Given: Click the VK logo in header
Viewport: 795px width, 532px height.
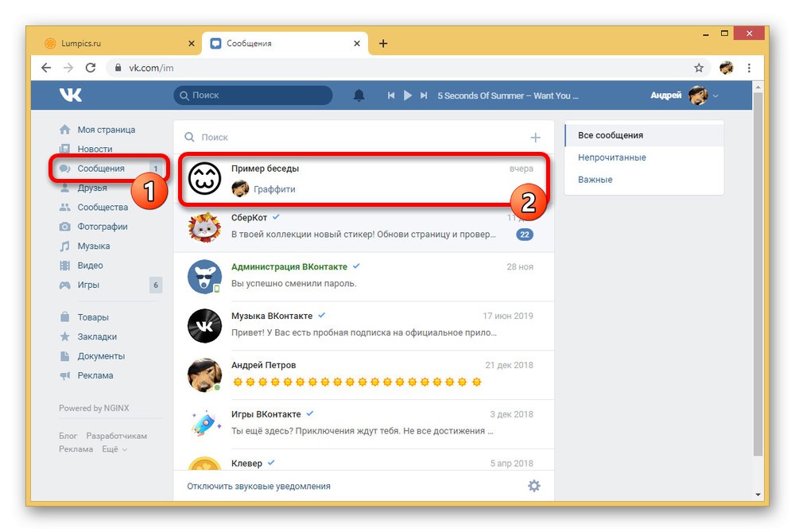Looking at the screenshot, I should coord(71,95).
